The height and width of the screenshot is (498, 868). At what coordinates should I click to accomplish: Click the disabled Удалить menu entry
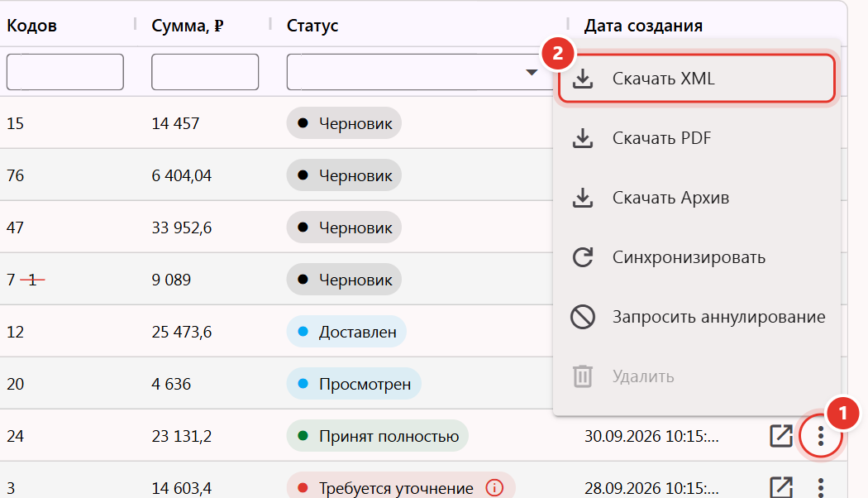tap(696, 376)
